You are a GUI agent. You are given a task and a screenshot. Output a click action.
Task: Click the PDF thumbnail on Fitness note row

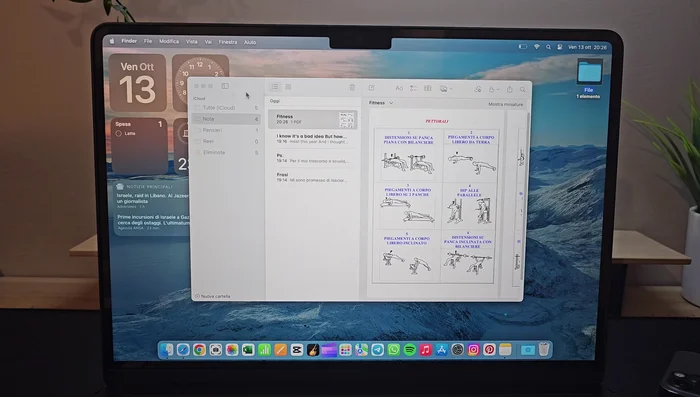coord(346,120)
